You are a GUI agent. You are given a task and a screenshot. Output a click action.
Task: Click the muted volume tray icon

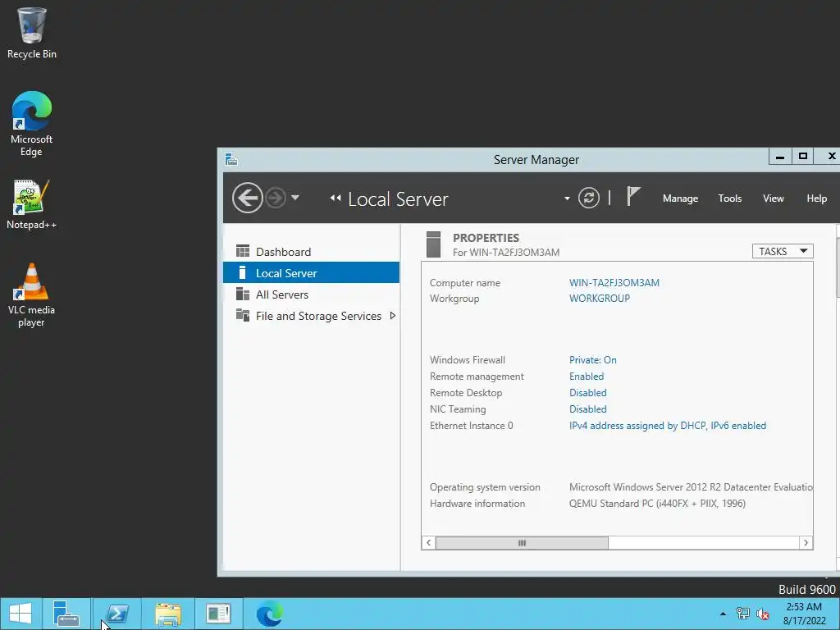tap(762, 614)
